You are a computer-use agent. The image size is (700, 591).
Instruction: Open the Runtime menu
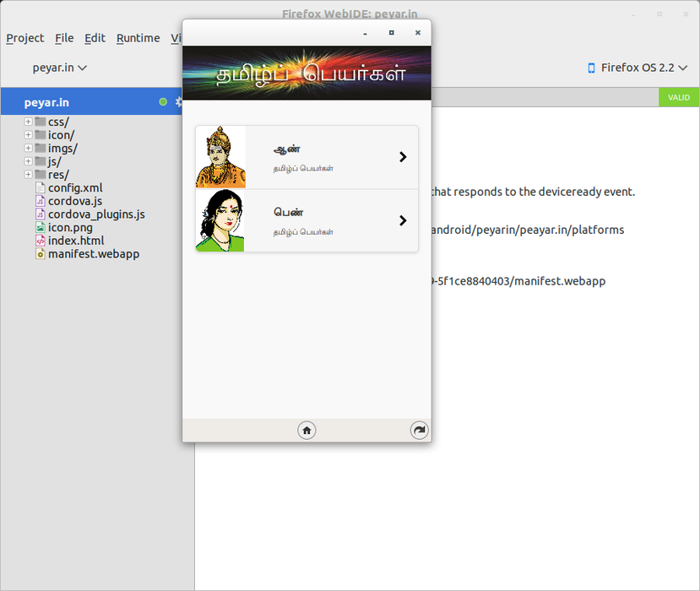click(138, 38)
